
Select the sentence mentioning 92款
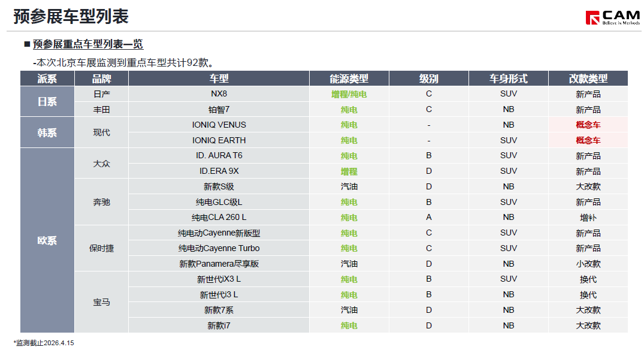pyautogui.click(x=125, y=63)
